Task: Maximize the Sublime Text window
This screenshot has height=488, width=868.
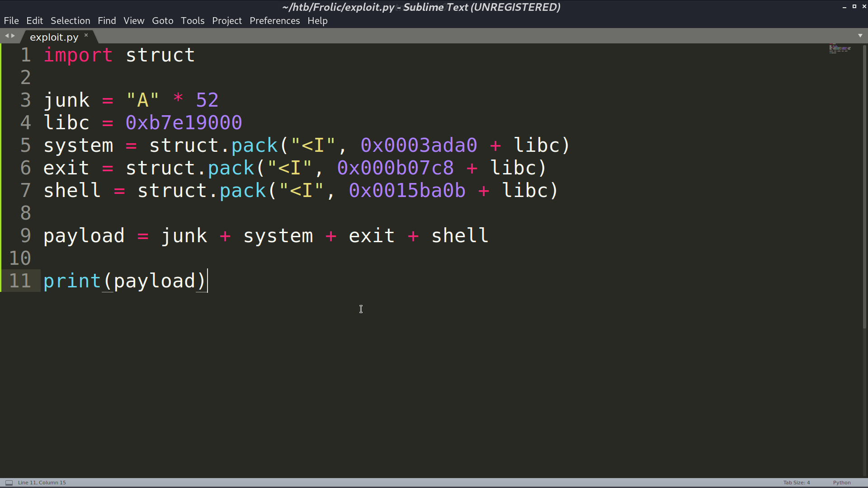Action: pos(854,6)
